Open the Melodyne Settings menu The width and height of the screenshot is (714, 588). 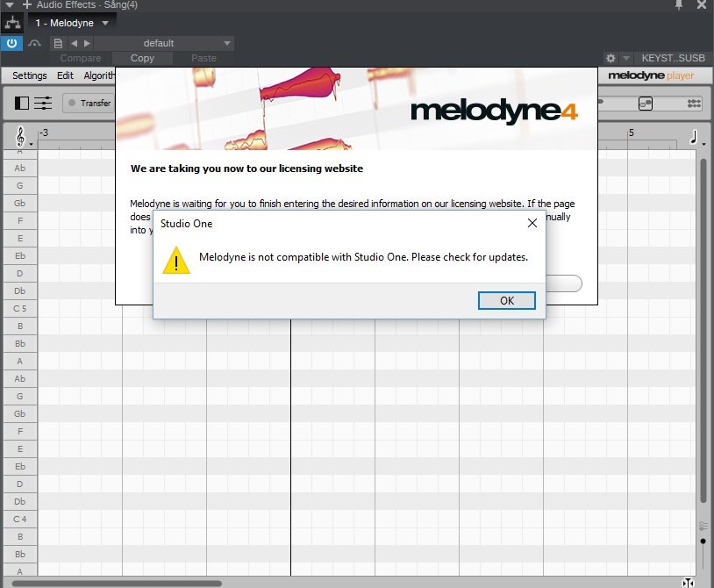point(30,75)
